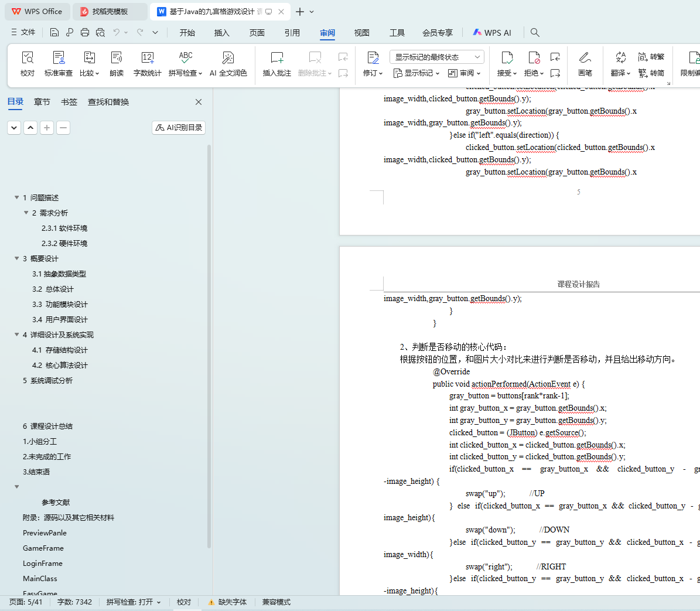Collapse outline levels up-arrow button
The image size is (700, 611).
[x=30, y=128]
